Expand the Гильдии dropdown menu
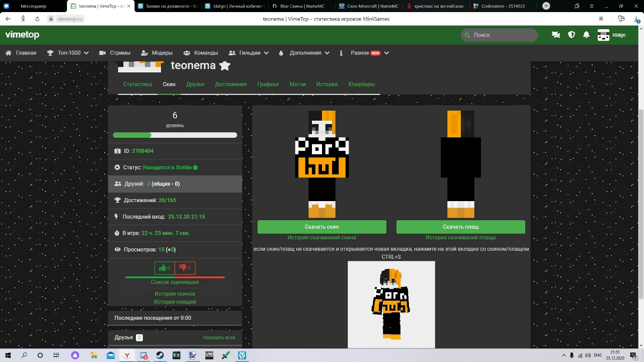This screenshot has height=362, width=644. pyautogui.click(x=249, y=53)
